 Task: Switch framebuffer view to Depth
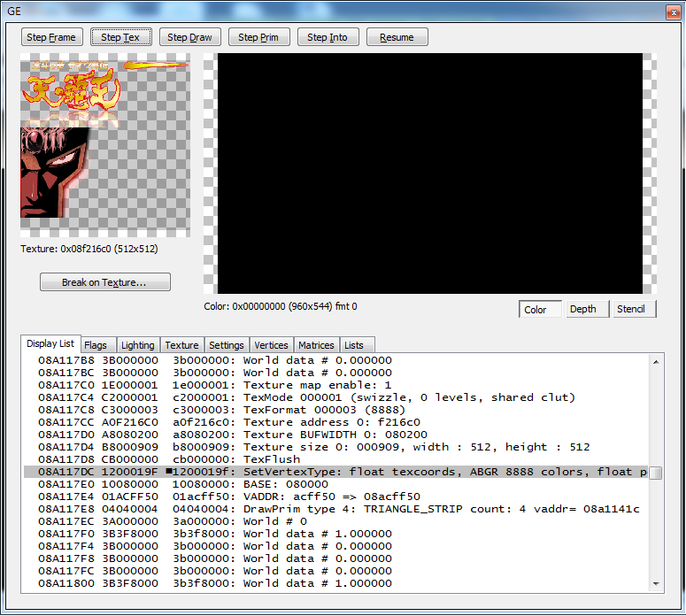582,310
